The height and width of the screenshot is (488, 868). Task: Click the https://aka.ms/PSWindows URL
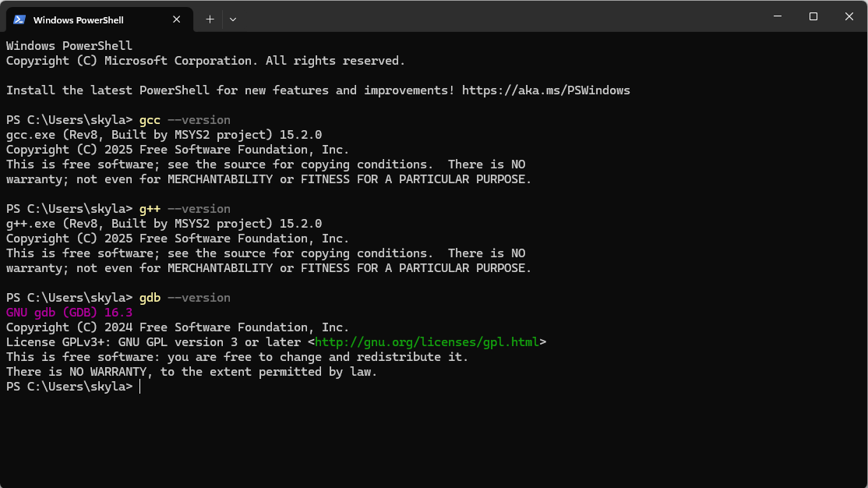tap(546, 90)
